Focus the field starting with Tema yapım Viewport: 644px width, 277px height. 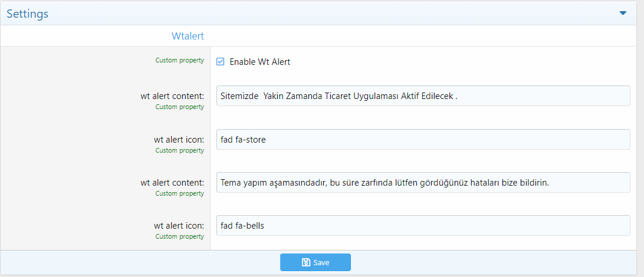[x=423, y=182]
